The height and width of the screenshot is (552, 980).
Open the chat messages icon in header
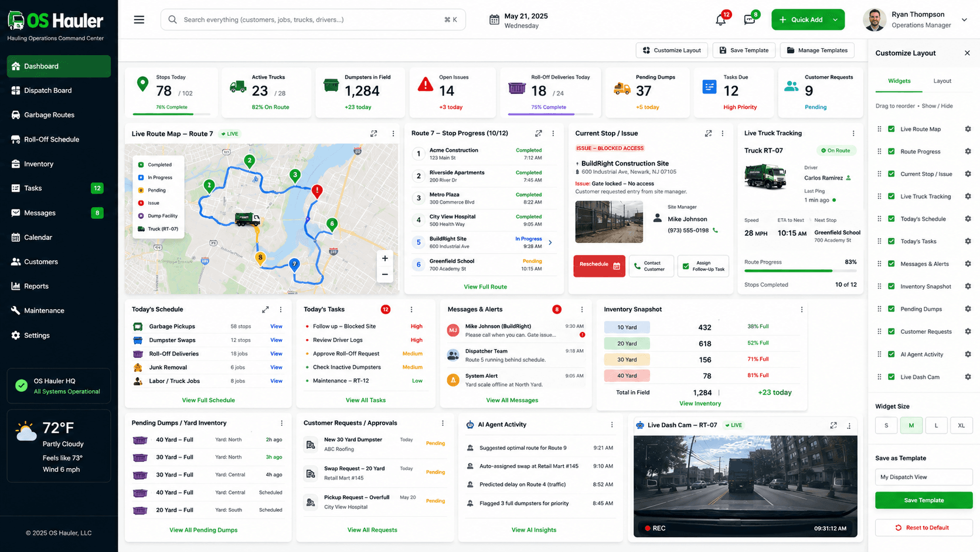(750, 20)
